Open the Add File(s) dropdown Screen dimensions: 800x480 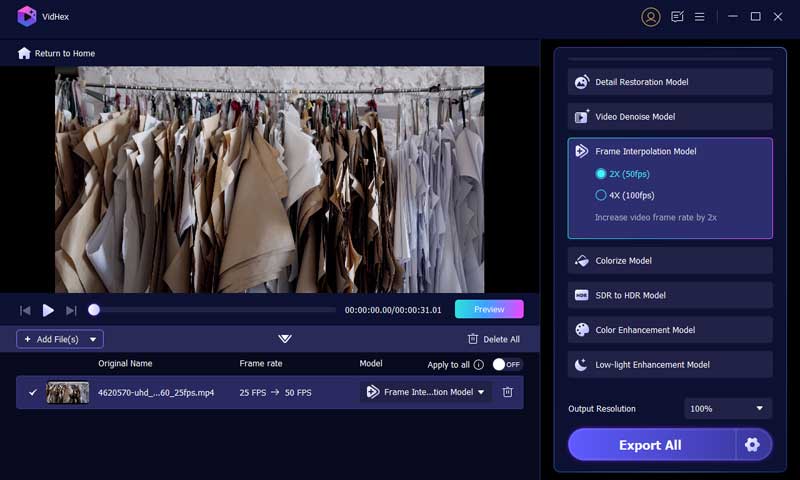coord(60,339)
